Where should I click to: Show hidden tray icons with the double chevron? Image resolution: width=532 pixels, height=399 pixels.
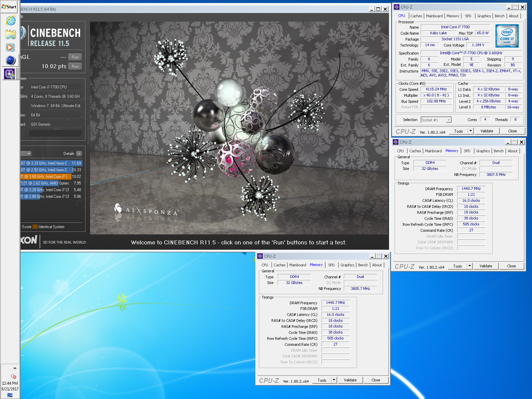click(x=15, y=368)
